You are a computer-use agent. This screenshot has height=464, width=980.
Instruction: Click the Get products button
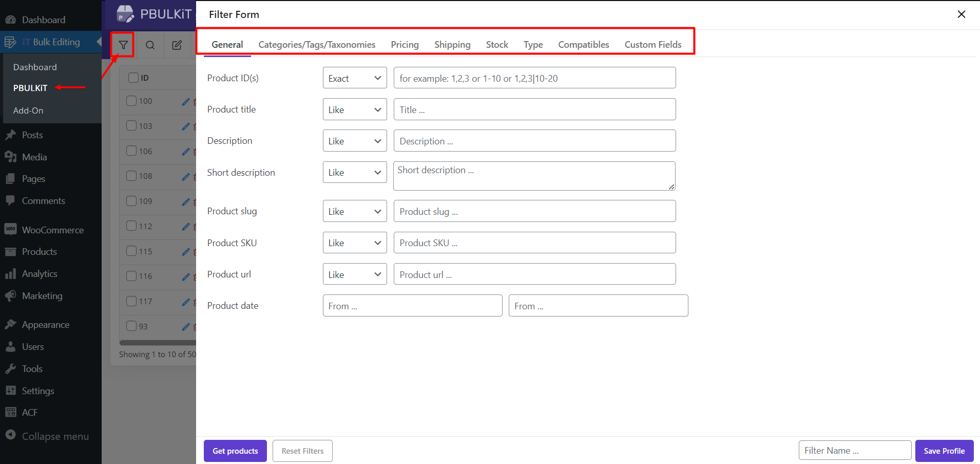[235, 451]
